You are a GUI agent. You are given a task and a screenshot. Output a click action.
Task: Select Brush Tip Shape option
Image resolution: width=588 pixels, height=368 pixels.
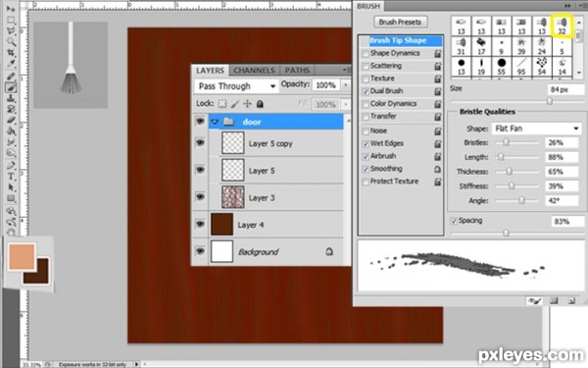pyautogui.click(x=398, y=40)
